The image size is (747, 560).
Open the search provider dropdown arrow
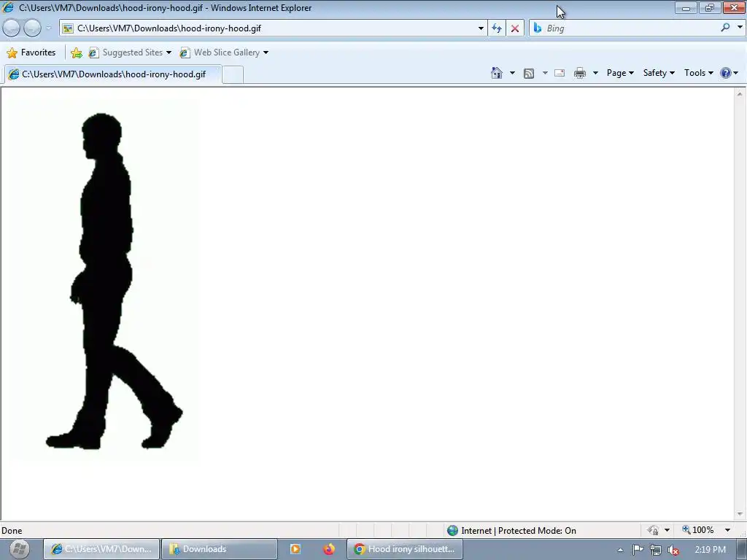click(740, 28)
